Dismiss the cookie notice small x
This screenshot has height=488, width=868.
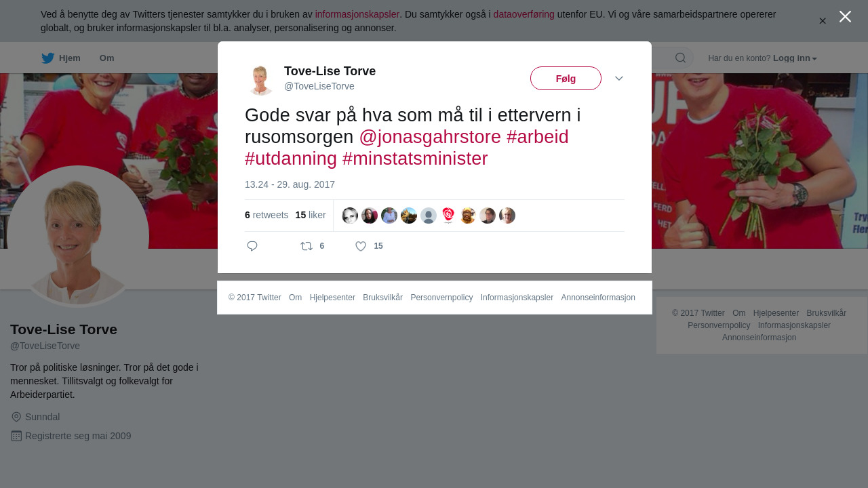(823, 21)
